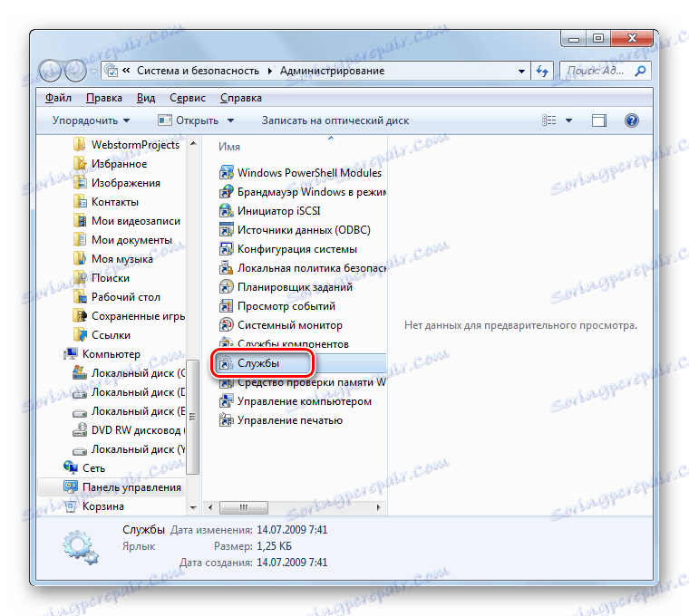689x616 pixels.
Task: Open the recent pages dropdown arrow
Action: click(x=93, y=72)
